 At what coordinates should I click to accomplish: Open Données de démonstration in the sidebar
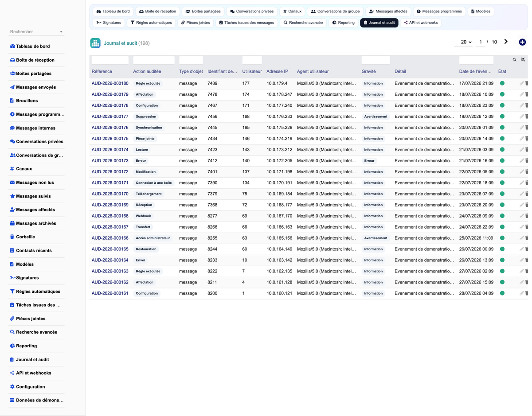37,400
